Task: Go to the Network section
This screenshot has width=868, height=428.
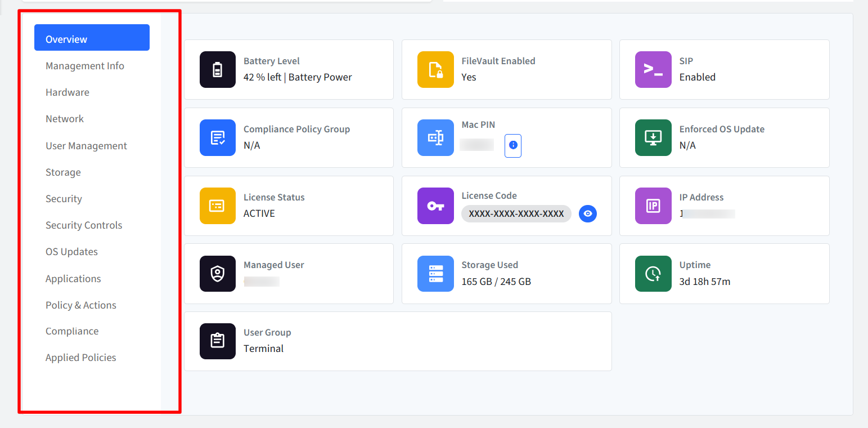Action: pos(65,119)
